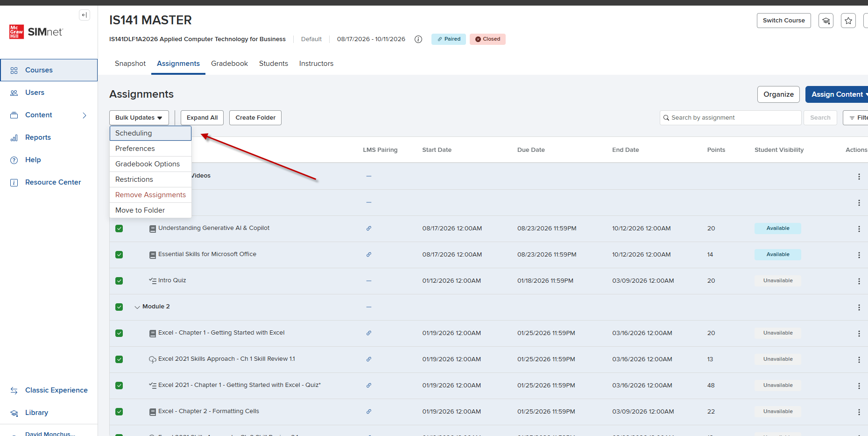Uncheck Excel - Chapter 1 - Getting Started checkbox
This screenshot has width=868, height=436.
(119, 333)
